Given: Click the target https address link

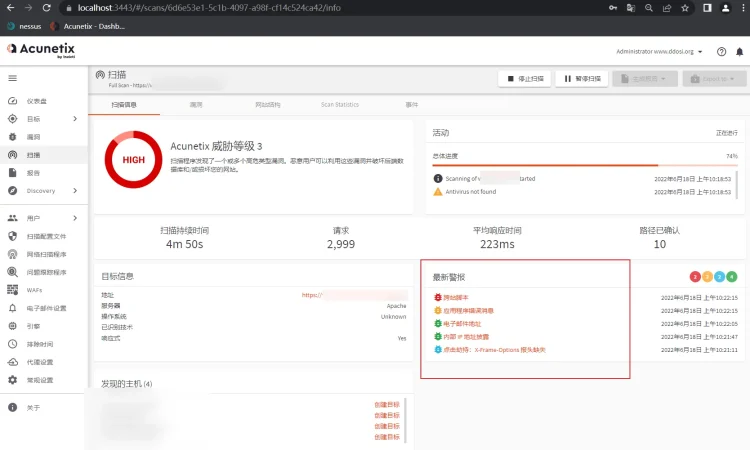Looking at the screenshot, I should (x=354, y=295).
